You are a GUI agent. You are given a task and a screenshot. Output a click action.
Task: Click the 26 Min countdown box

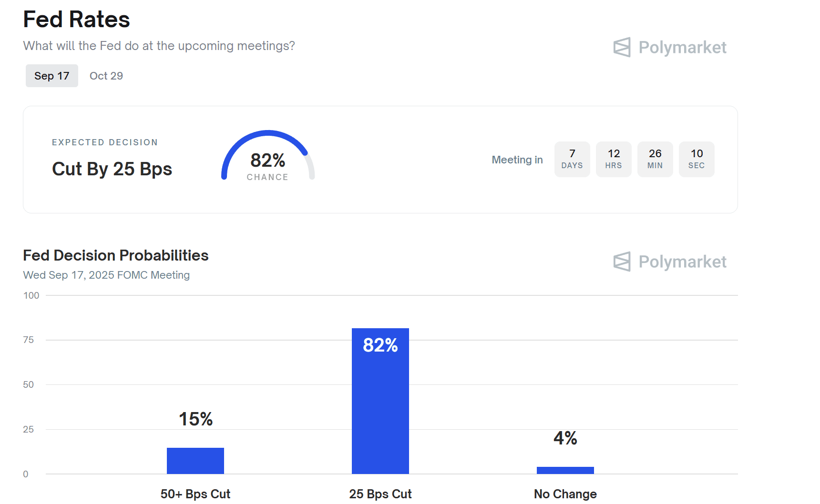[x=655, y=159]
